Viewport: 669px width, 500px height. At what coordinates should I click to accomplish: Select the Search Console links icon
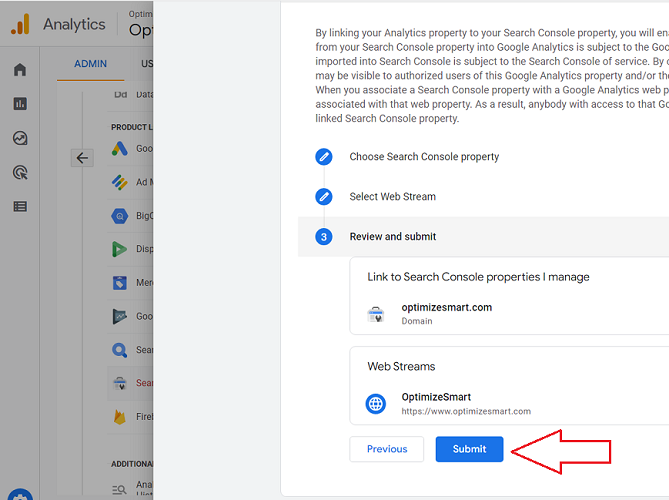(x=119, y=383)
